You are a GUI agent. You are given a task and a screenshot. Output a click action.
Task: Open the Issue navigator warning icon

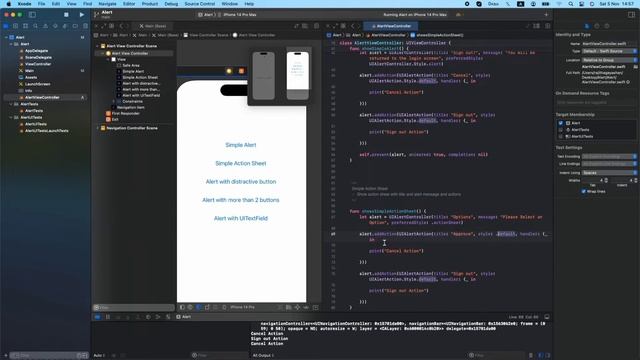45,26
